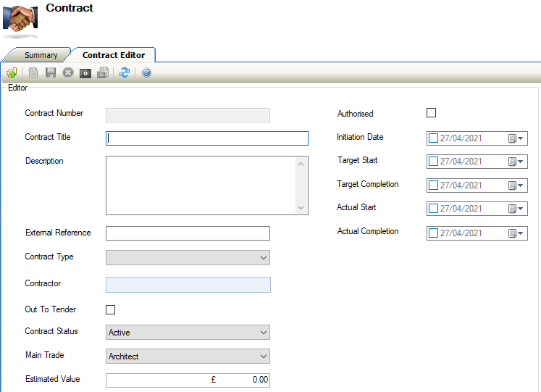The width and height of the screenshot is (541, 392).
Task: Open help with the question mark icon
Action: tap(146, 72)
